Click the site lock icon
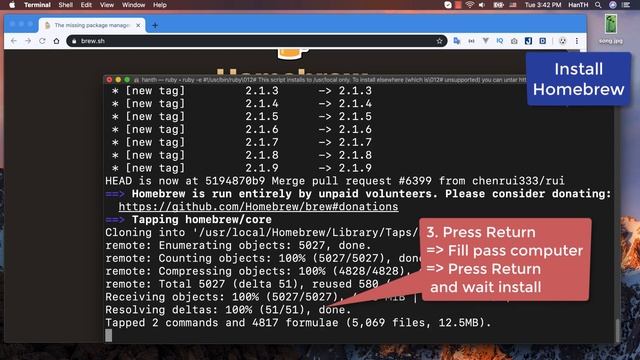The height and width of the screenshot is (360, 640). pos(74,41)
